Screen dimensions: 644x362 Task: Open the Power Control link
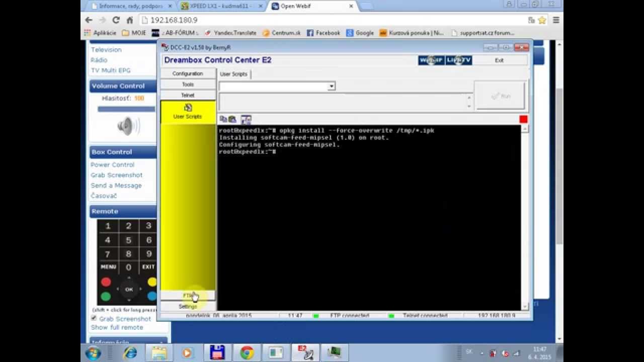tap(113, 165)
